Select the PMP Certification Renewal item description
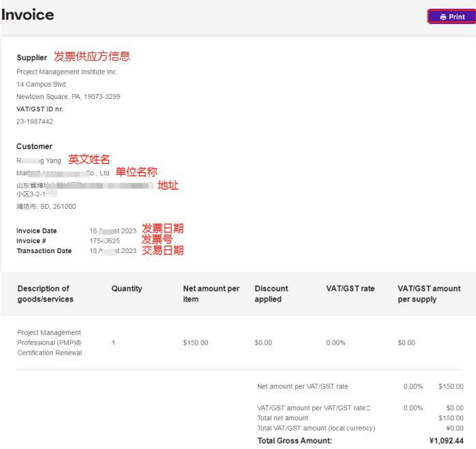The height and width of the screenshot is (449, 476). pyautogui.click(x=50, y=343)
